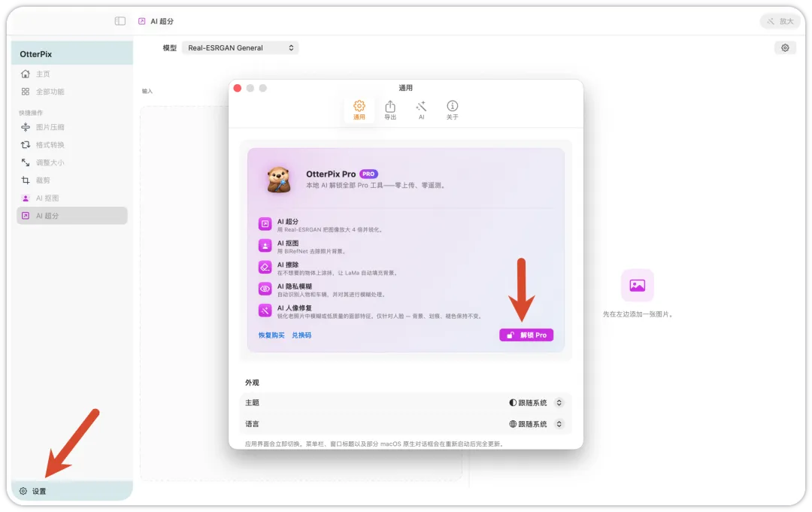Click the 恢复购买 link
This screenshot has height=512, width=812.
271,335
